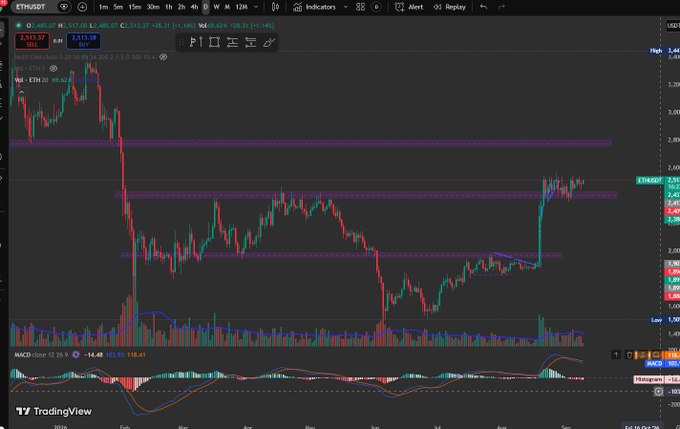The image size is (680, 429).
Task: Toggle visibility of Multi EMA indicator
Action: tap(163, 57)
